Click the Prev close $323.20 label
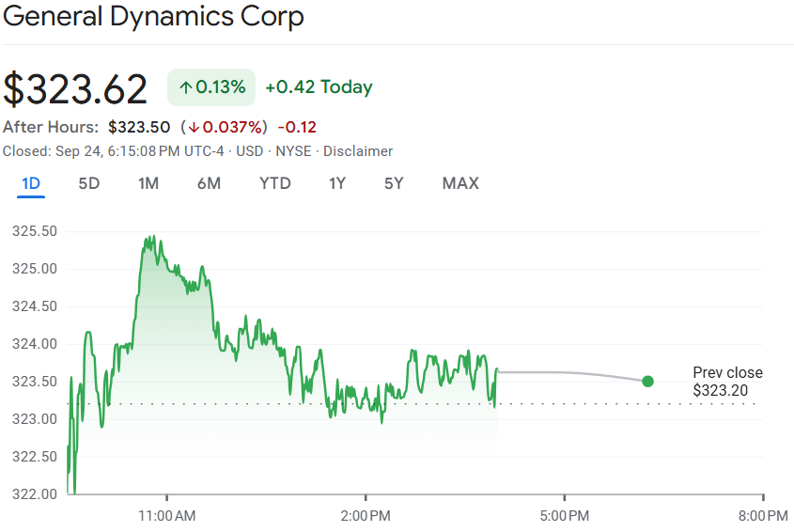The image size is (794, 532). pos(727,382)
